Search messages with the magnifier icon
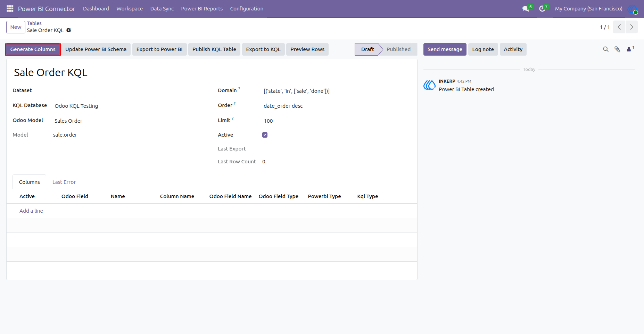 point(606,49)
